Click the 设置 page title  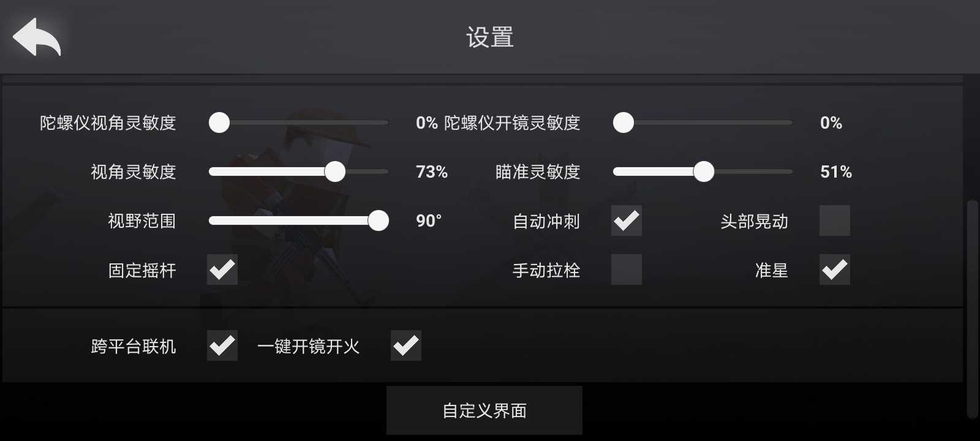(x=490, y=37)
